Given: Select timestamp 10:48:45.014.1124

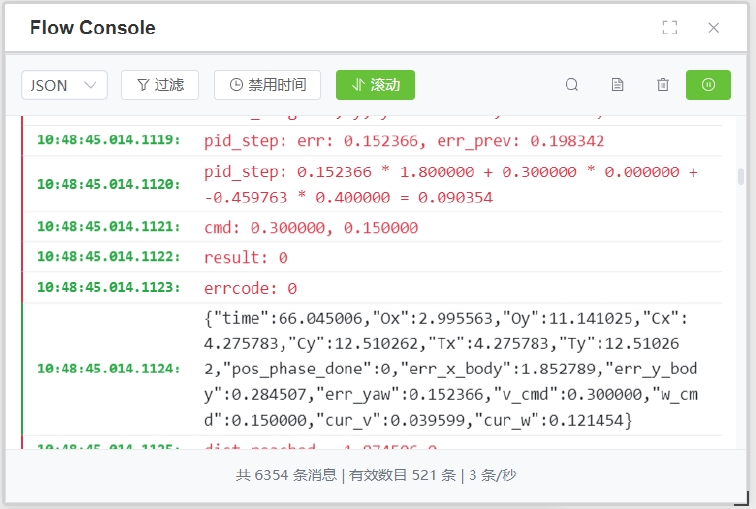Looking at the screenshot, I should click(108, 369).
